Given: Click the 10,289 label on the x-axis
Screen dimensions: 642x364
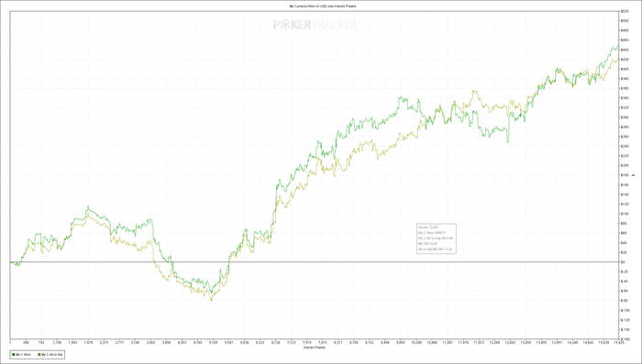Looking at the screenshot, I should tap(416, 343).
